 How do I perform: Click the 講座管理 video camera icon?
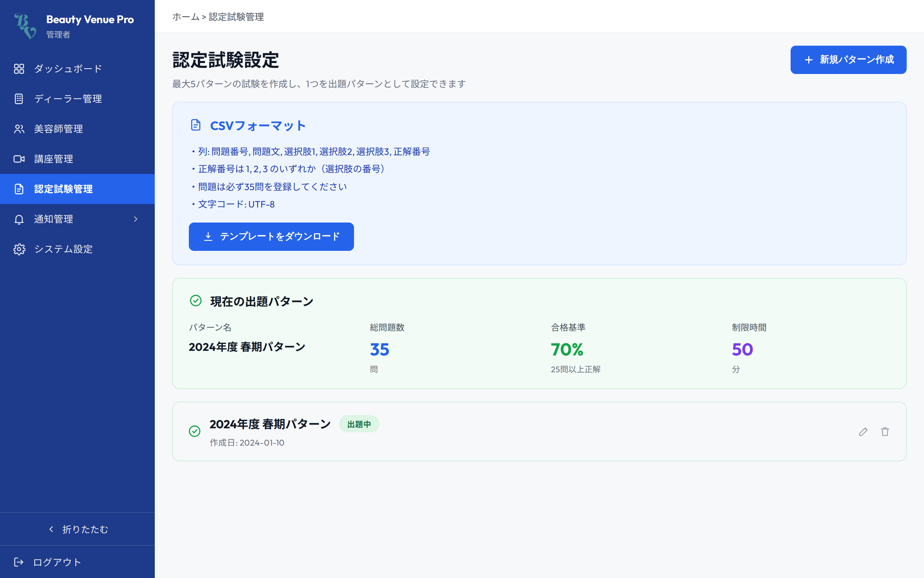tap(19, 159)
